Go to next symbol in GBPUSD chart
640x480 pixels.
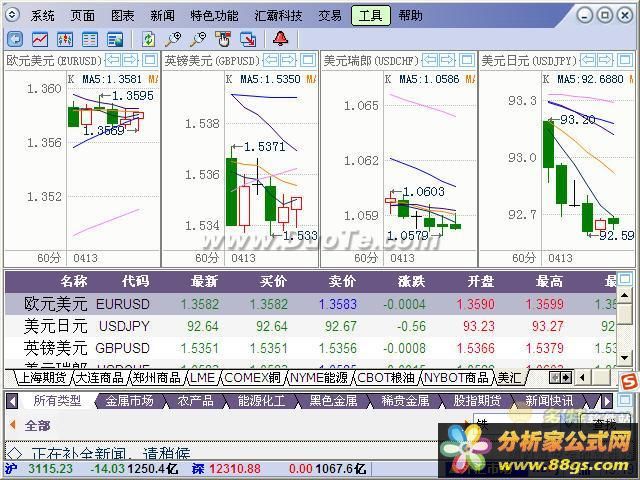pyautogui.click(x=289, y=60)
